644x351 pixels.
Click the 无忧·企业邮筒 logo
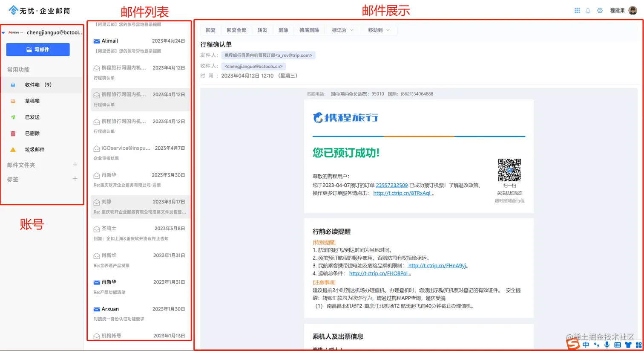(x=39, y=10)
